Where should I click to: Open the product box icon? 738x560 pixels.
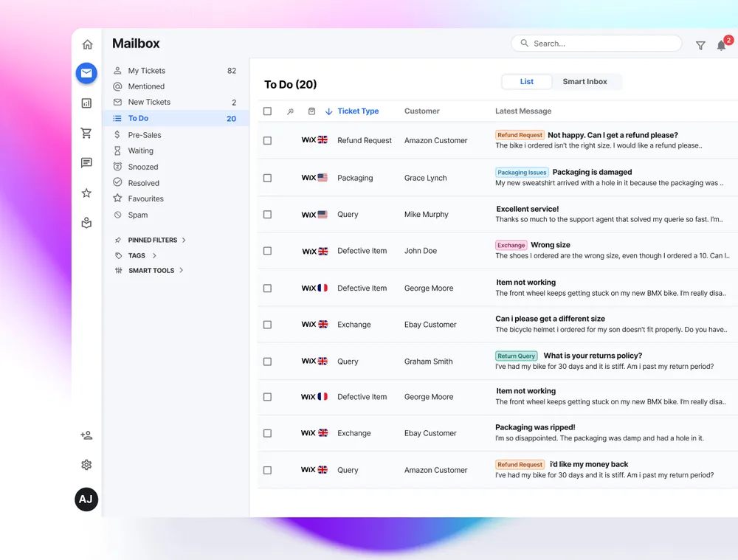tap(86, 222)
